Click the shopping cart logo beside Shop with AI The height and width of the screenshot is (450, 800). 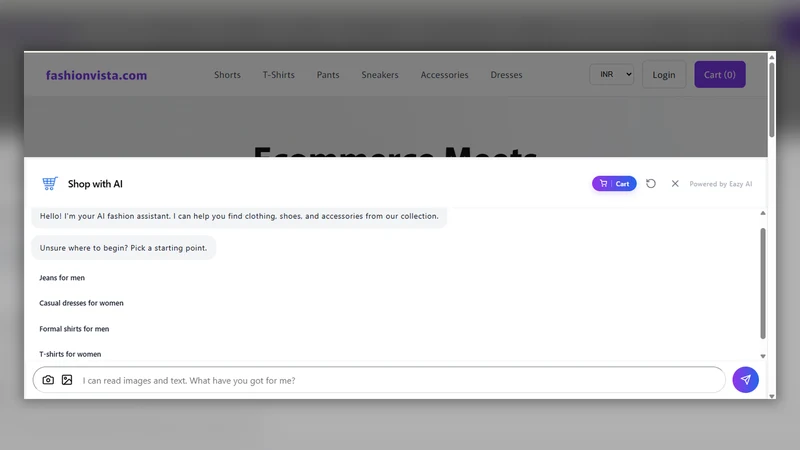(49, 183)
